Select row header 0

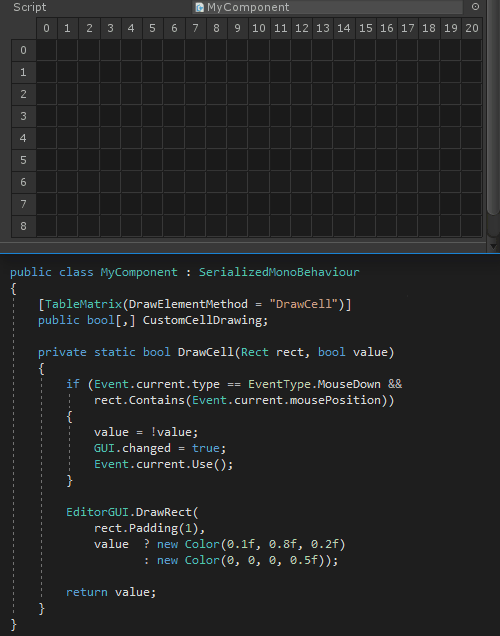pos(24,50)
